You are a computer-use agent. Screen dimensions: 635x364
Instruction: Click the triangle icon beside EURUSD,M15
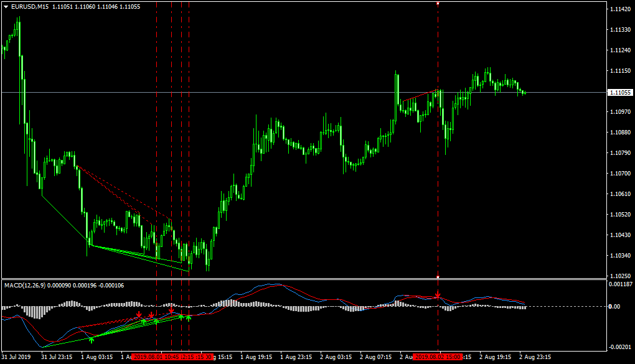tap(6, 7)
